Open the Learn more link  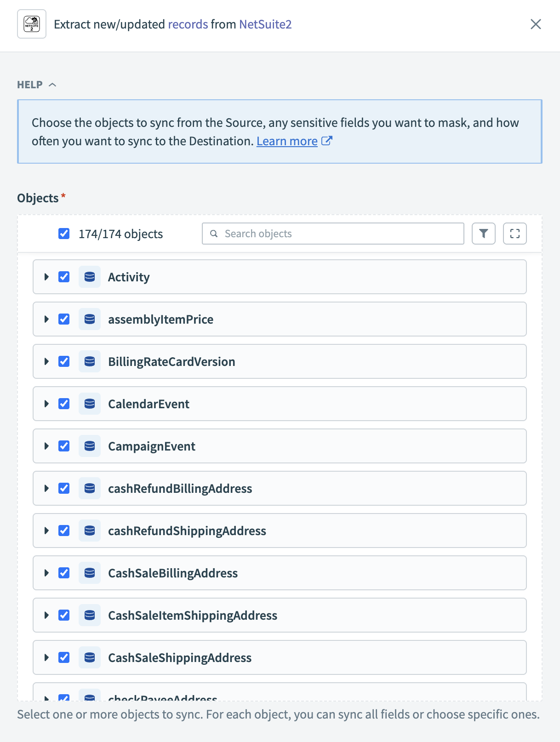[x=286, y=141]
